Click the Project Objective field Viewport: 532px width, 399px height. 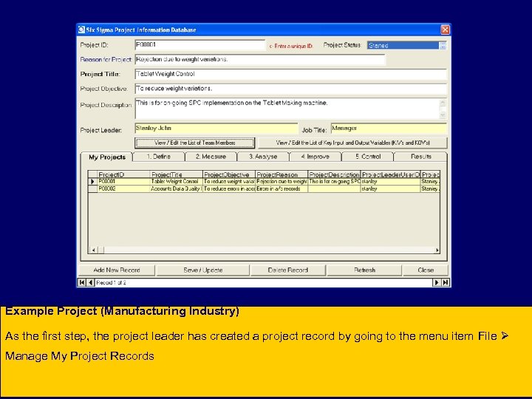point(291,89)
